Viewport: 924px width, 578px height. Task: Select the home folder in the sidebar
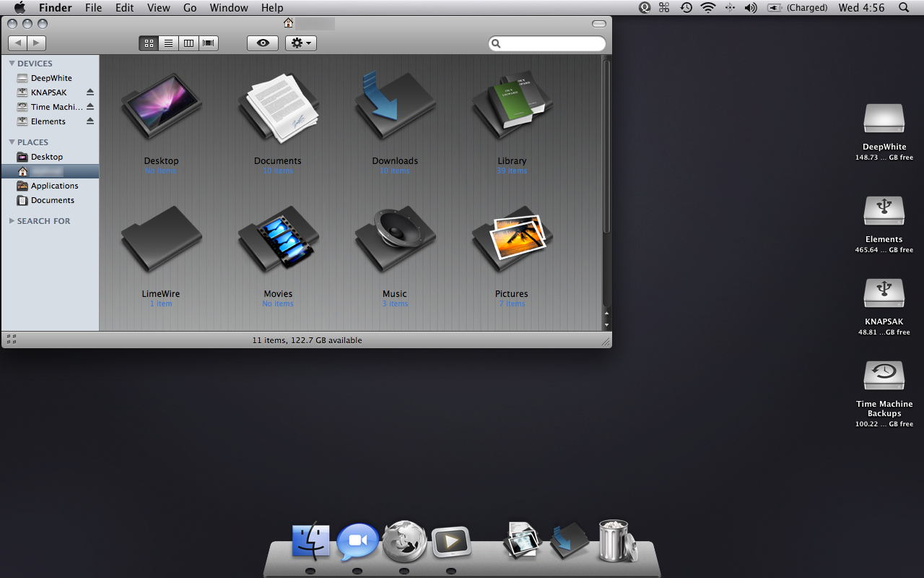coord(50,171)
